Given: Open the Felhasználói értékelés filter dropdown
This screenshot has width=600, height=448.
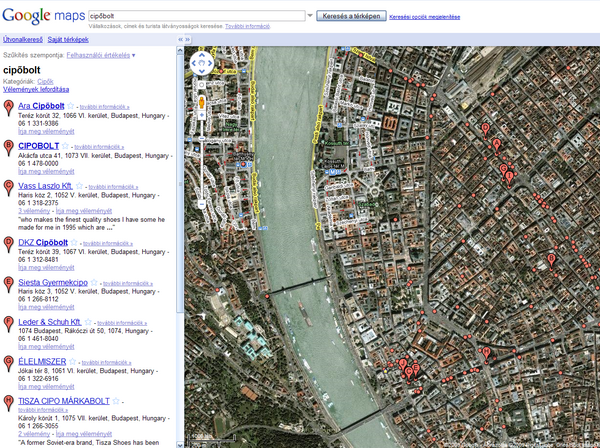Looking at the screenshot, I should point(101,55).
